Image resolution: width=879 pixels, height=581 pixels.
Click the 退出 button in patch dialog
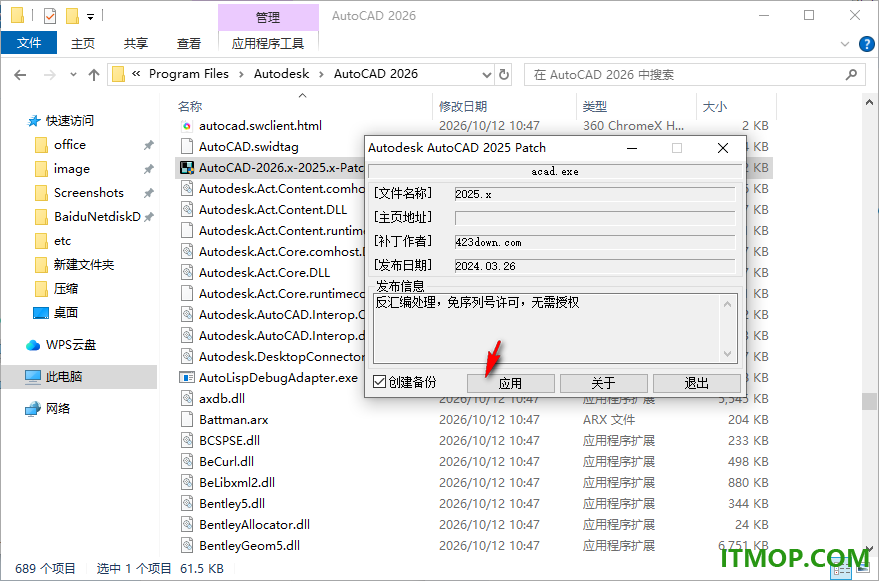pos(696,384)
